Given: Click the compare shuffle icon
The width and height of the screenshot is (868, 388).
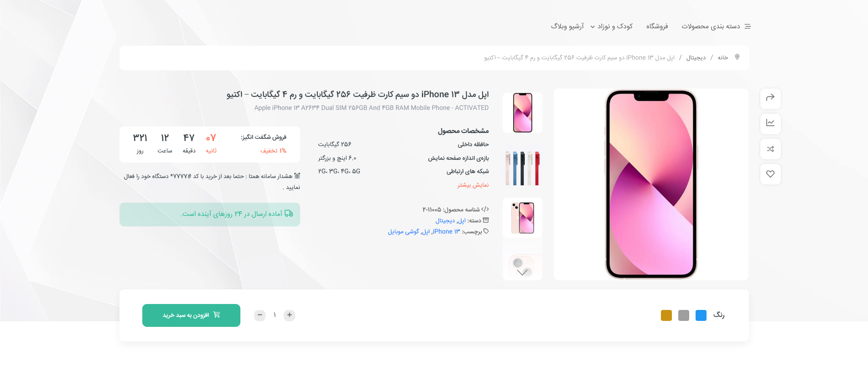Looking at the screenshot, I should tap(770, 149).
